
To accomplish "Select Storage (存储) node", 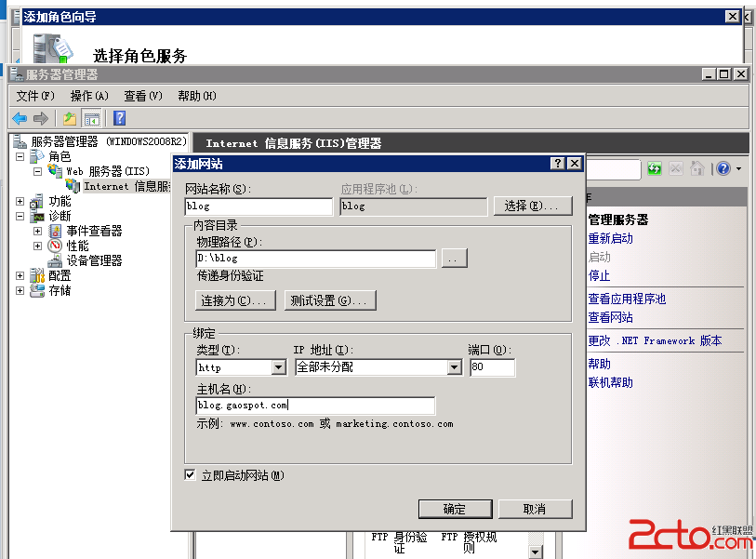I will 60,291.
